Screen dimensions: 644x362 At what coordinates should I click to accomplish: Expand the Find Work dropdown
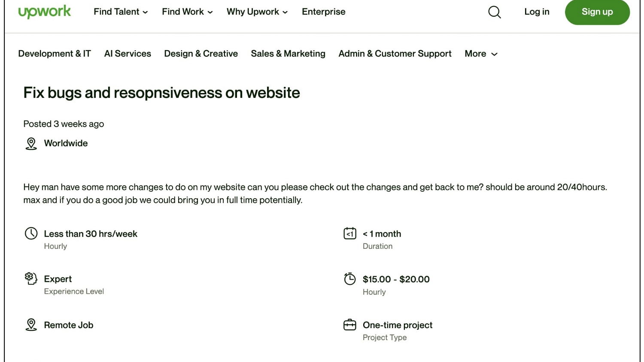[x=187, y=12]
